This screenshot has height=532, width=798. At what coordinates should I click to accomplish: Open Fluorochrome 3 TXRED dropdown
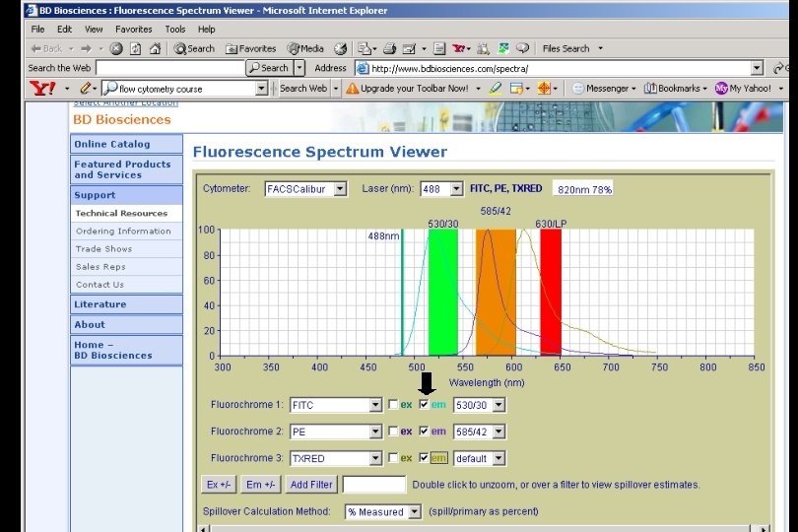(336, 458)
